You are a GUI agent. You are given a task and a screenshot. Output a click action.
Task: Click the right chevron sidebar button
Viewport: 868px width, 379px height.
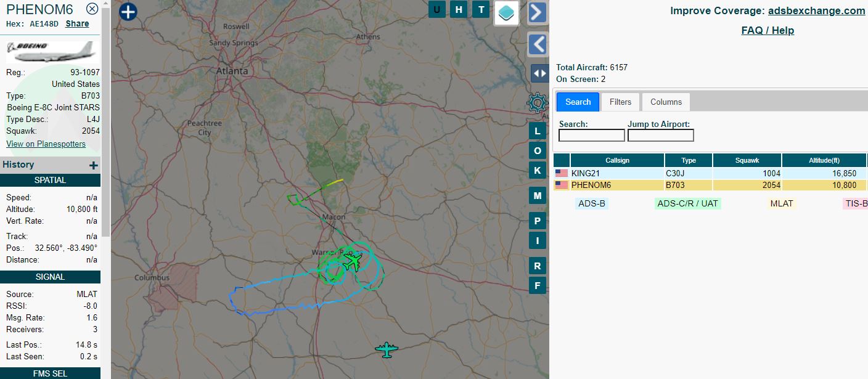(x=538, y=12)
